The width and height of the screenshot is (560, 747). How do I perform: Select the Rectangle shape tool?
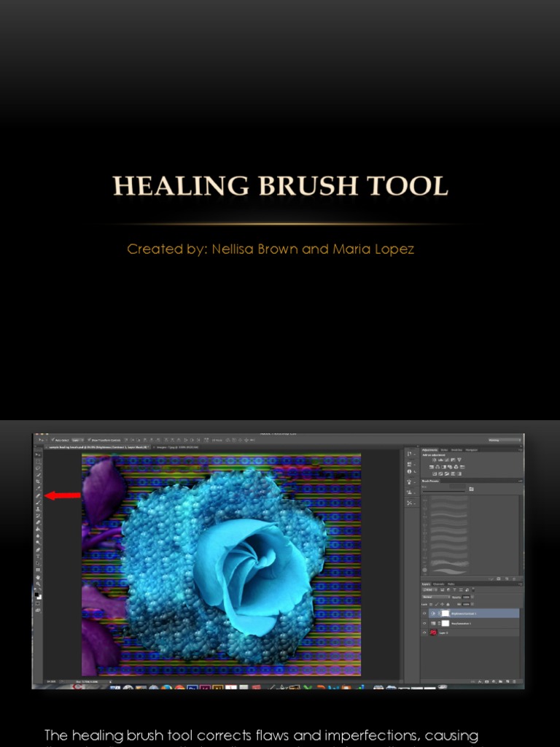38,570
